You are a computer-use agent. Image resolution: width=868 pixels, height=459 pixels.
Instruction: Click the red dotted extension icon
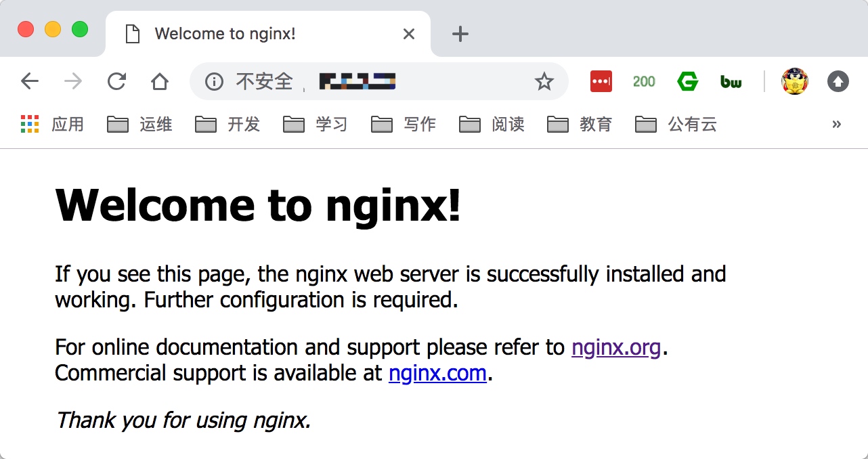pyautogui.click(x=601, y=81)
